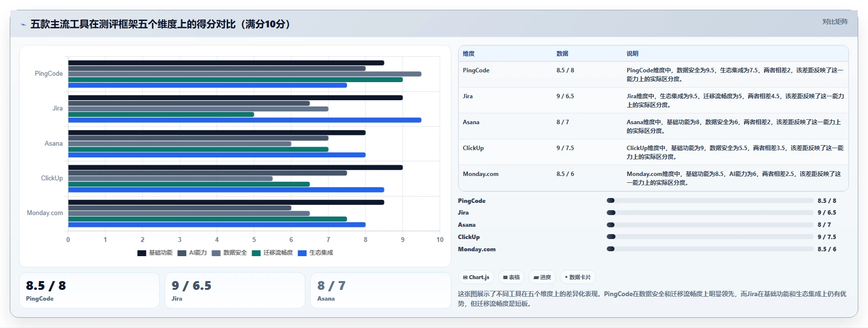Click the 8.5 / 6 data cell in table
The image size is (868, 328).
(x=565, y=174)
